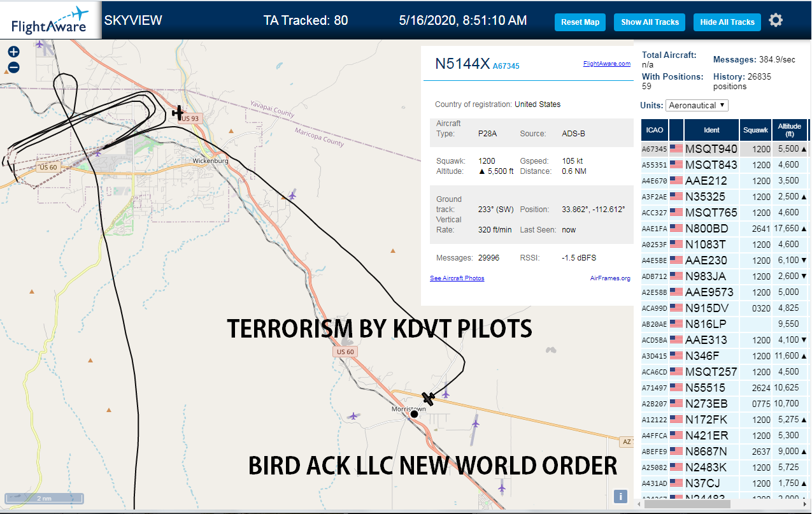
Task: Click the map info 'i' button
Action: pos(621,497)
